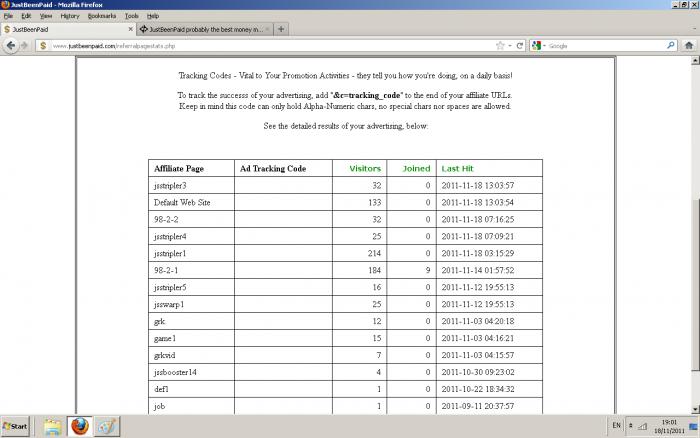Open the URL history dropdown arrow
The width and height of the screenshot is (700, 438).
pyautogui.click(x=510, y=46)
